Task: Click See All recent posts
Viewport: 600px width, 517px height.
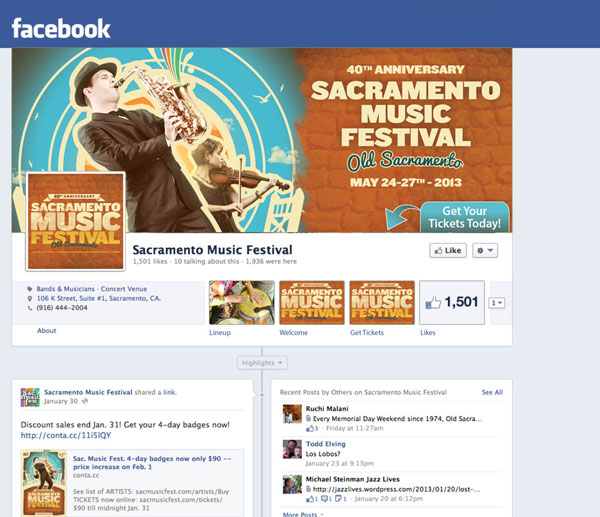Action: [492, 392]
